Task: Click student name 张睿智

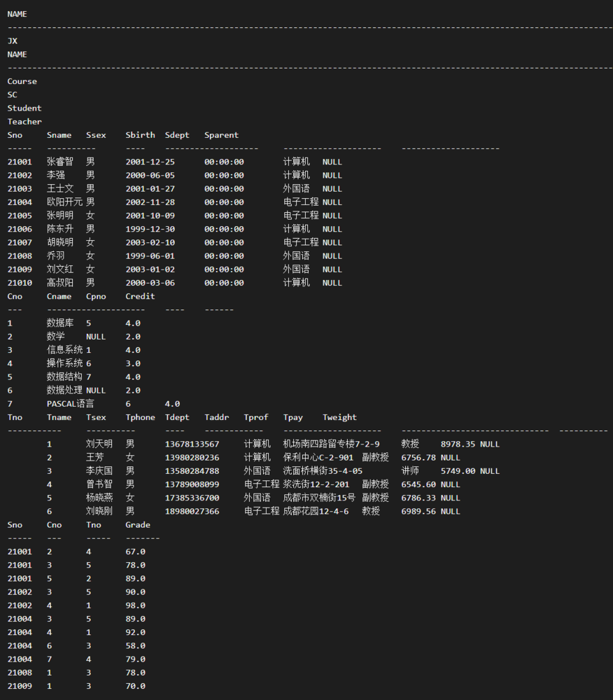Action: (60, 162)
